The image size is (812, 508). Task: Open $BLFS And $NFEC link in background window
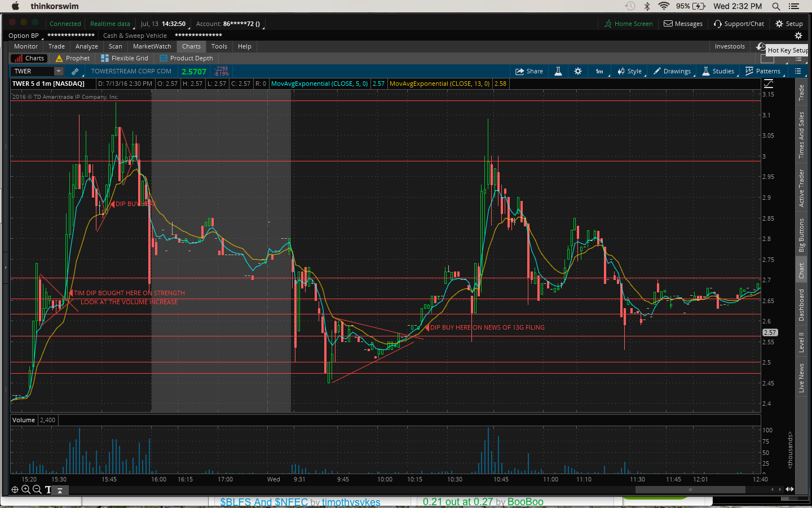[264, 502]
